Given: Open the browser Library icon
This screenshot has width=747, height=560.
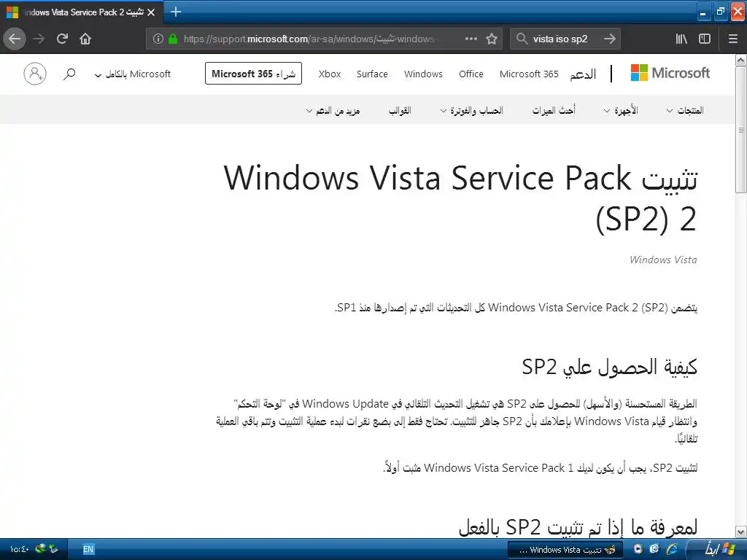Looking at the screenshot, I should tap(681, 39).
